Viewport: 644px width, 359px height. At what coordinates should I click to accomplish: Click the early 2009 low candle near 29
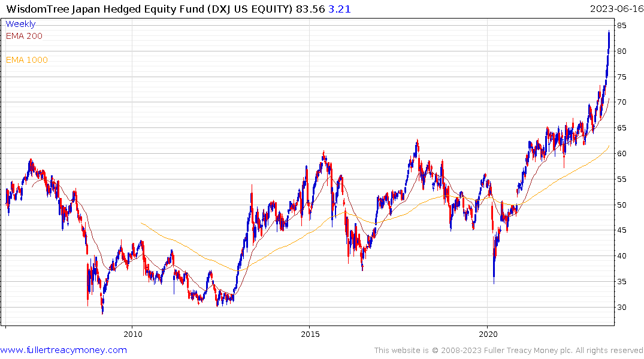[102, 307]
